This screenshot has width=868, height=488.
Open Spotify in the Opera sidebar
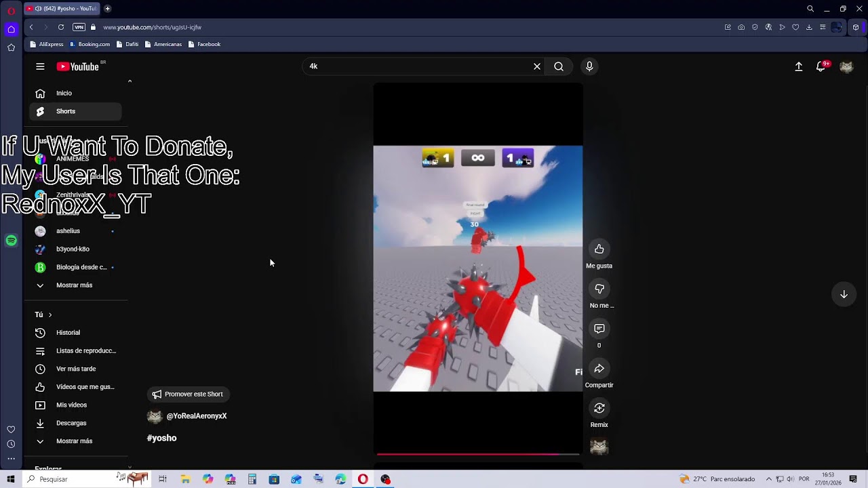11,241
